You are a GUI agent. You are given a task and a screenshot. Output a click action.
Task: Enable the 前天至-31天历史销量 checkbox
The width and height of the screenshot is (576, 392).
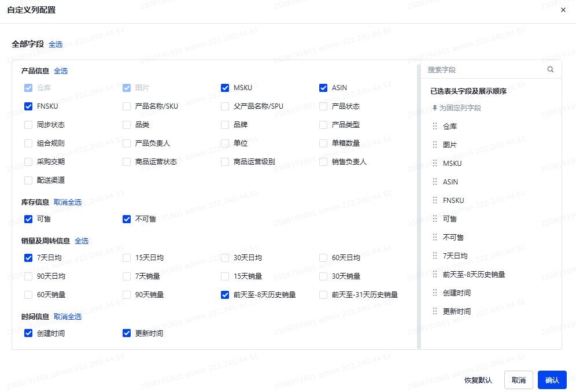(323, 295)
